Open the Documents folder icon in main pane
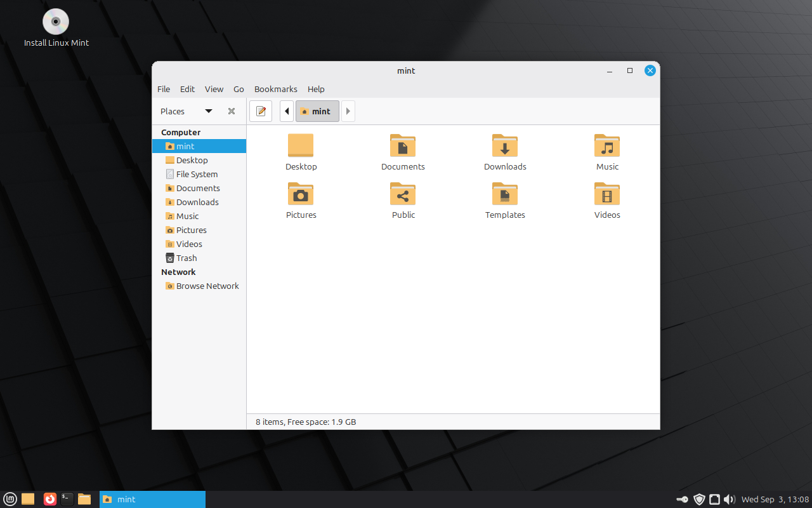The image size is (812, 508). coord(403,145)
